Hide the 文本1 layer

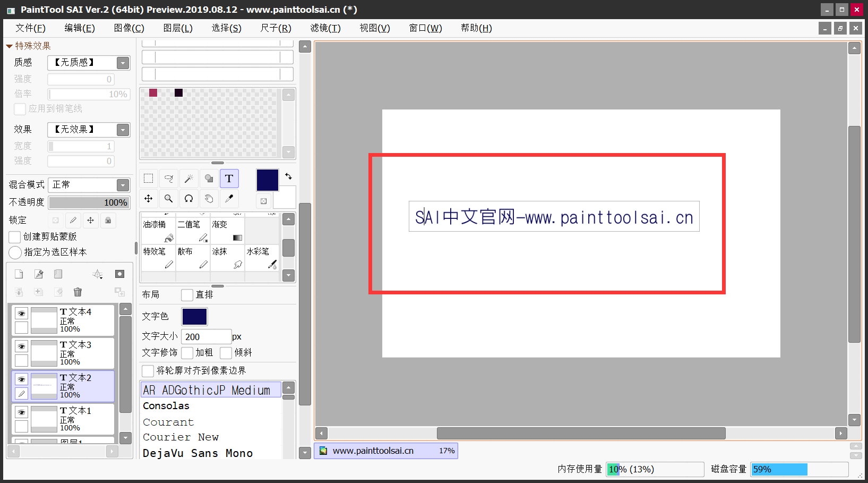pos(21,412)
